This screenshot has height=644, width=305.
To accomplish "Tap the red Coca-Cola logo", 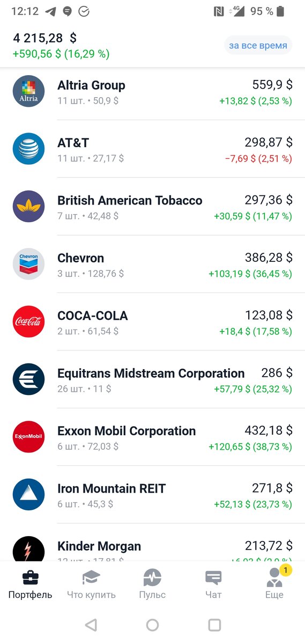I will tap(28, 321).
